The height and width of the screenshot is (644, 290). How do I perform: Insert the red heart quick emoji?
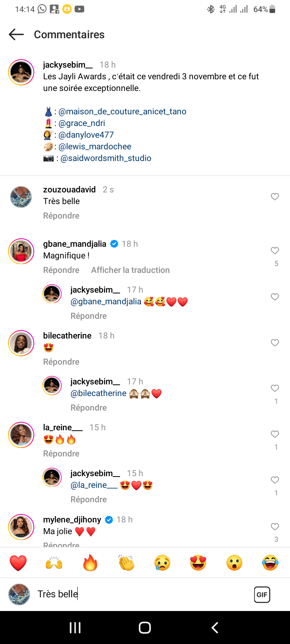[x=18, y=563]
